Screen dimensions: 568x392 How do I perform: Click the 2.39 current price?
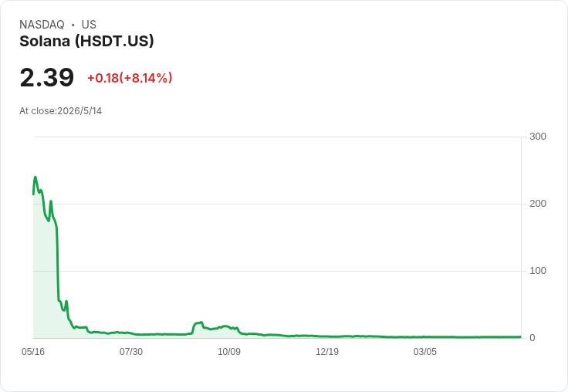(47, 77)
